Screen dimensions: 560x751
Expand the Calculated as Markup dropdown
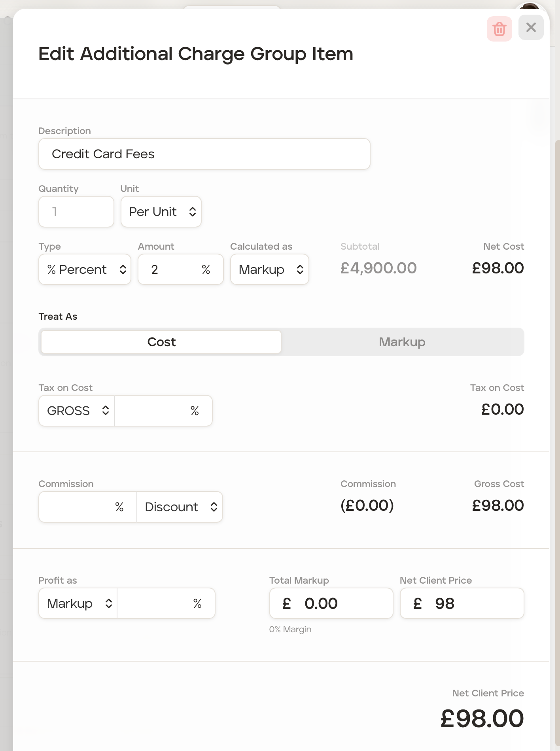pos(269,269)
